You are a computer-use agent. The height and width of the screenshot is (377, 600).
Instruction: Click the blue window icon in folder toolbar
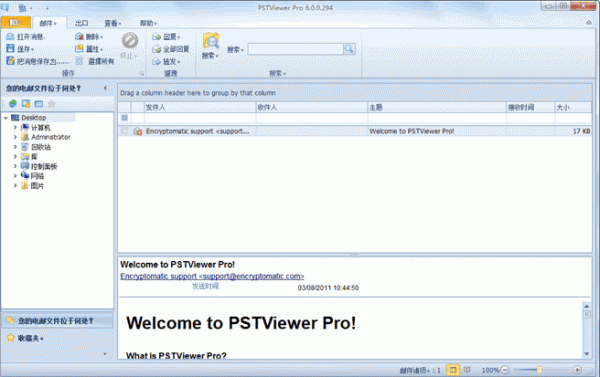pyautogui.click(x=39, y=103)
